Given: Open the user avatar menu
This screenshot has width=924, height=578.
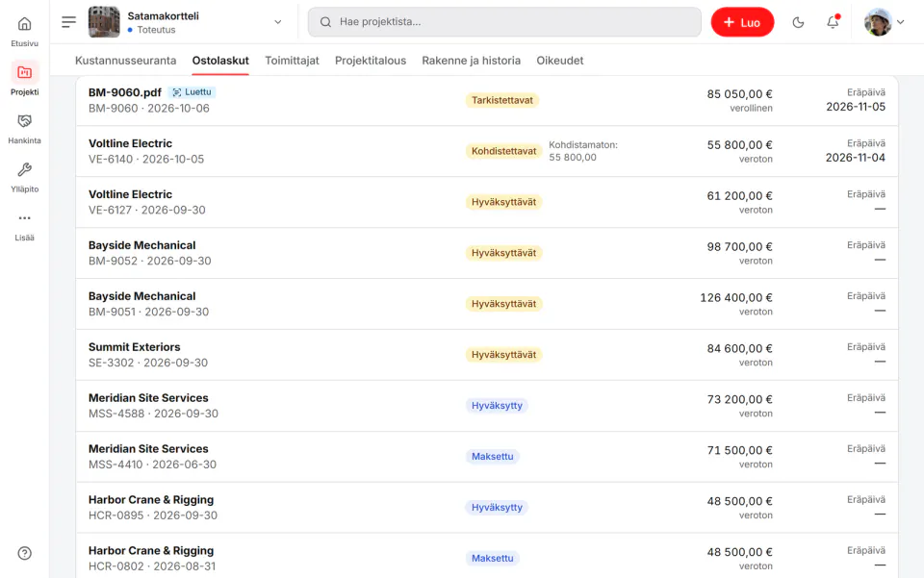Looking at the screenshot, I should pyautogui.click(x=884, y=22).
